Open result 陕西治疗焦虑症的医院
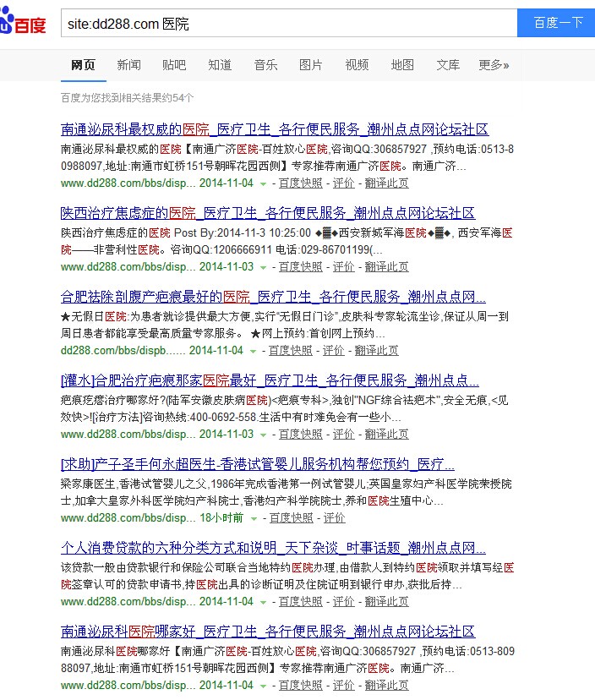Viewport: 595px width, 700px height. 268,213
